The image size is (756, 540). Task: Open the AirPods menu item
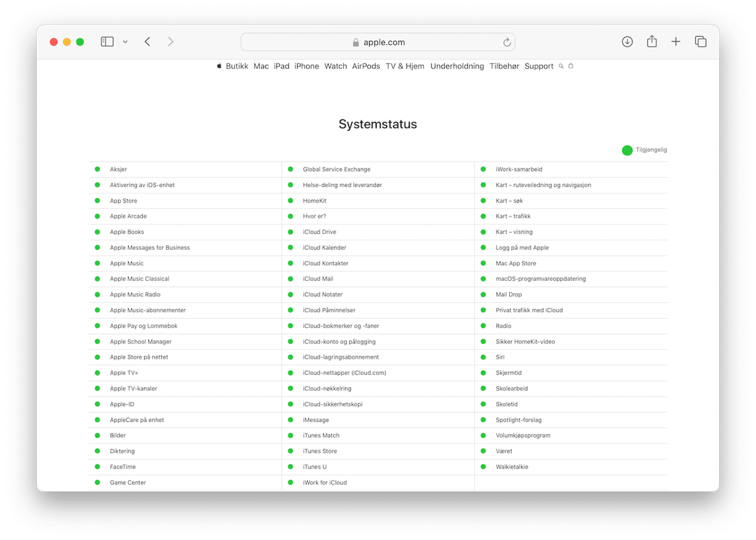pos(366,66)
